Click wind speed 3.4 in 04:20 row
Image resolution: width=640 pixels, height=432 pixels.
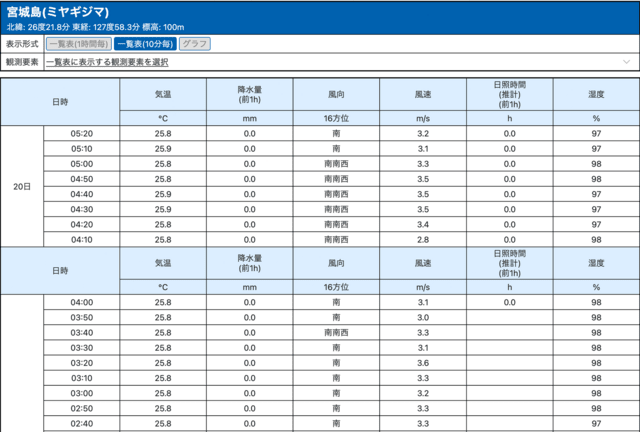click(x=423, y=224)
